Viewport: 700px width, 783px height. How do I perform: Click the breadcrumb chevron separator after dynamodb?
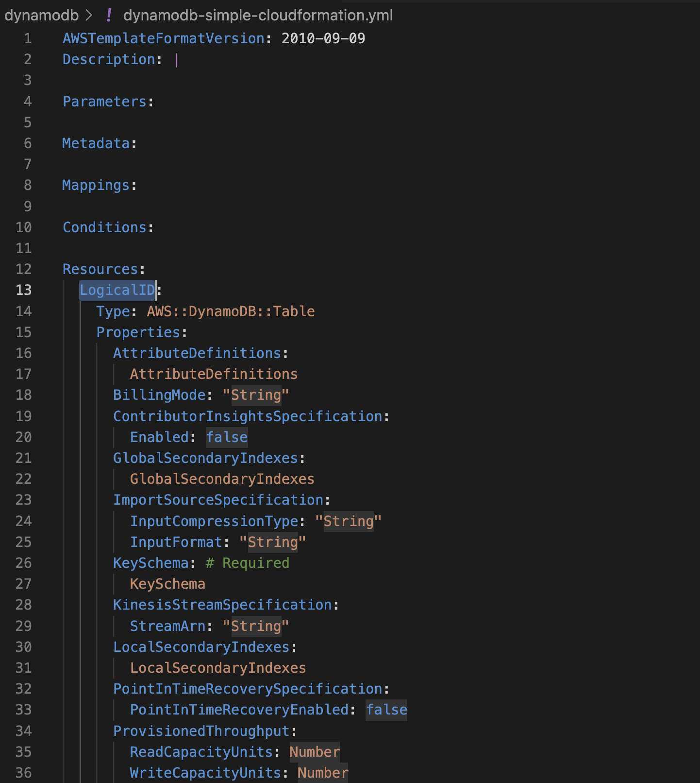89,16
